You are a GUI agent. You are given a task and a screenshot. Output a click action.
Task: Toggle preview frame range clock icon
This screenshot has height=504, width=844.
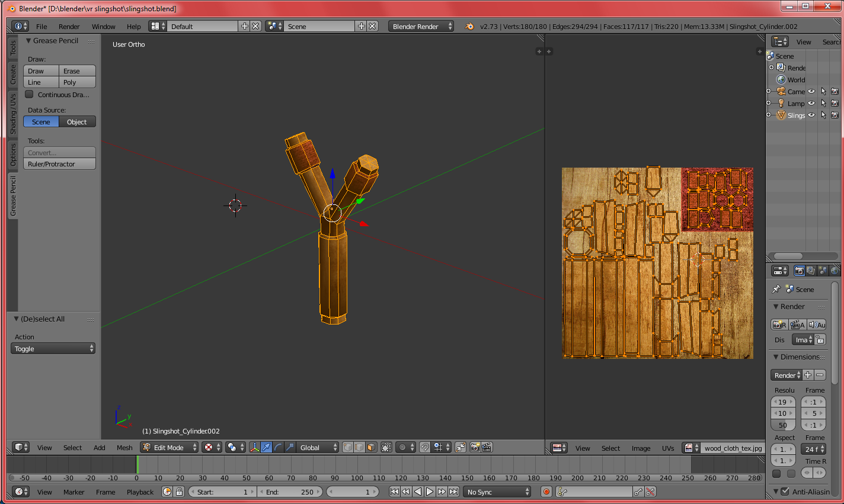tap(167, 492)
